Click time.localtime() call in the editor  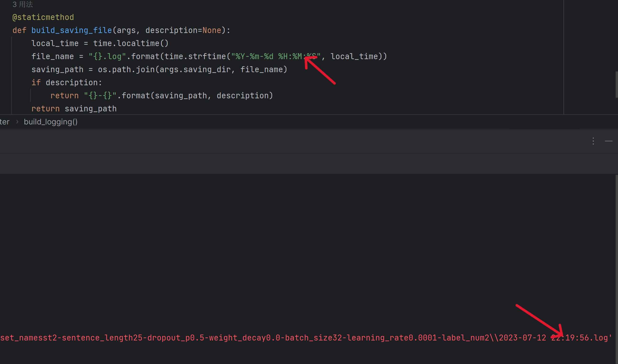pyautogui.click(x=131, y=43)
